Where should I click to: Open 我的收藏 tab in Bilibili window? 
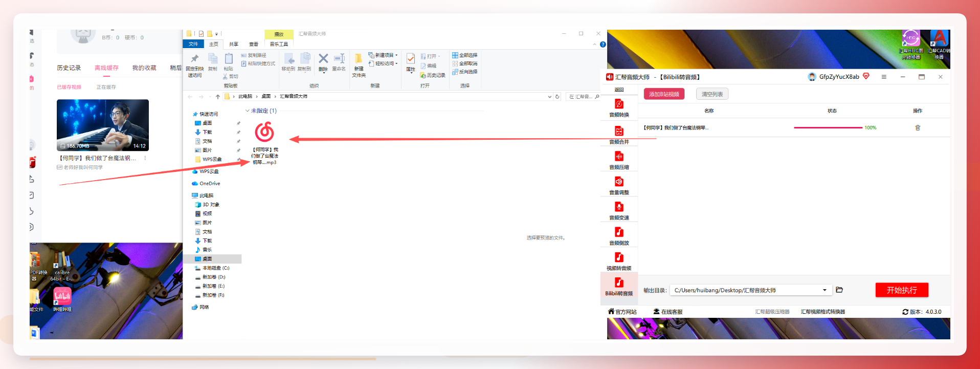(144, 68)
